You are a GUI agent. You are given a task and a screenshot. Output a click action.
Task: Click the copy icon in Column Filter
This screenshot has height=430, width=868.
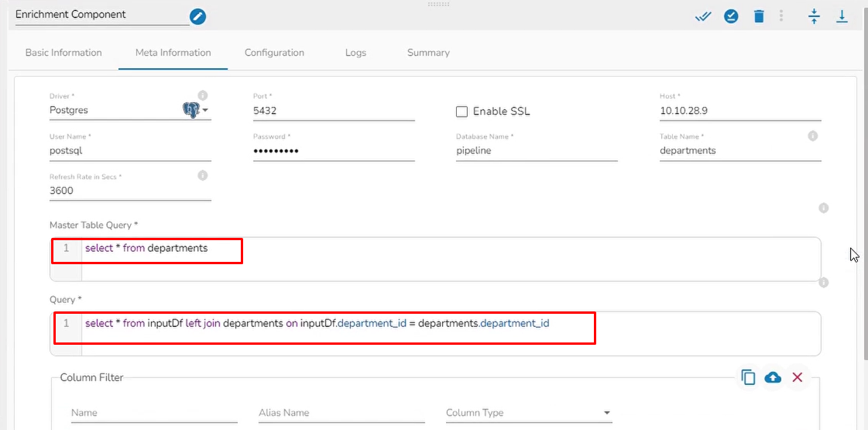(748, 377)
